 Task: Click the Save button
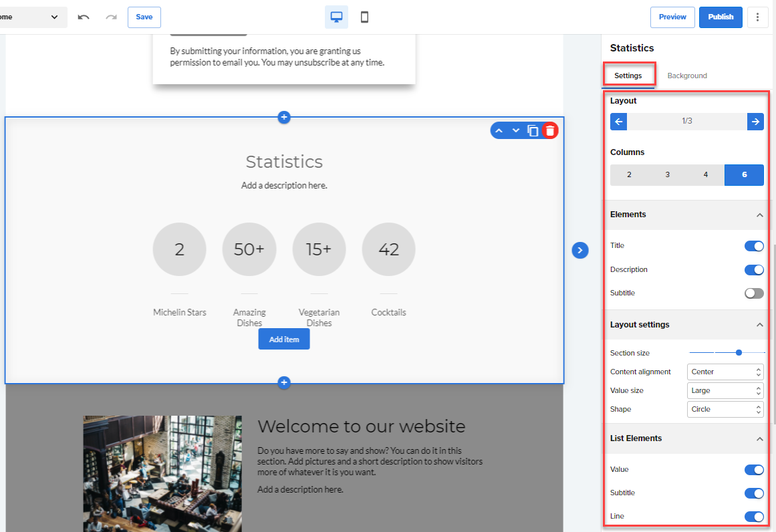click(144, 17)
